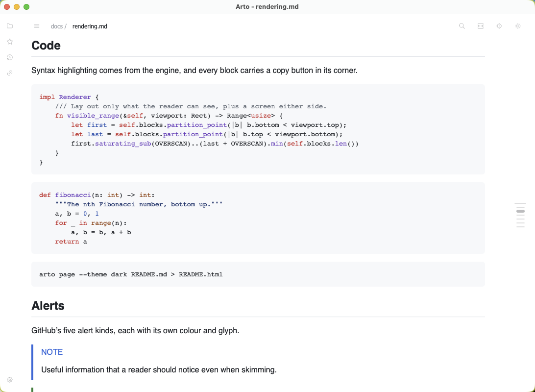Open settings via the bottom-left gear
535x392 pixels.
[x=10, y=380]
